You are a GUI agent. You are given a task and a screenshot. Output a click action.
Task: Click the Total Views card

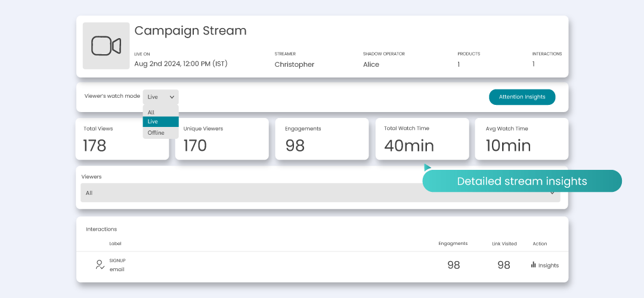pyautogui.click(x=122, y=139)
